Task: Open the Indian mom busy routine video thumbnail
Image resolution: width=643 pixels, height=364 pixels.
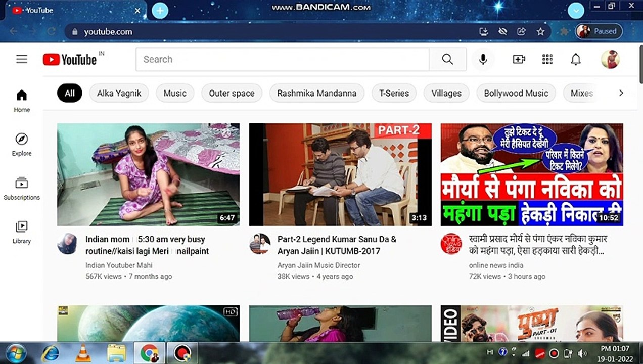Action: coord(148,174)
